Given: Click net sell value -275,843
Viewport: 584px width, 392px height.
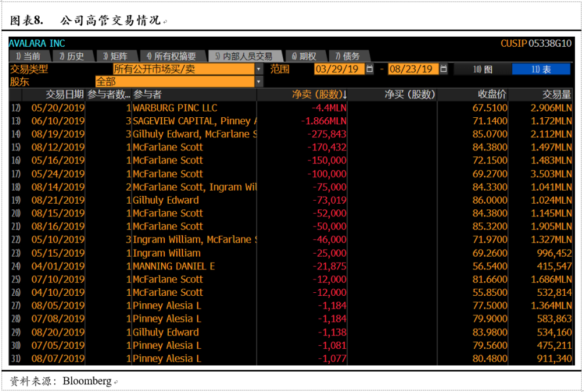Looking at the screenshot, I should pos(326,134).
